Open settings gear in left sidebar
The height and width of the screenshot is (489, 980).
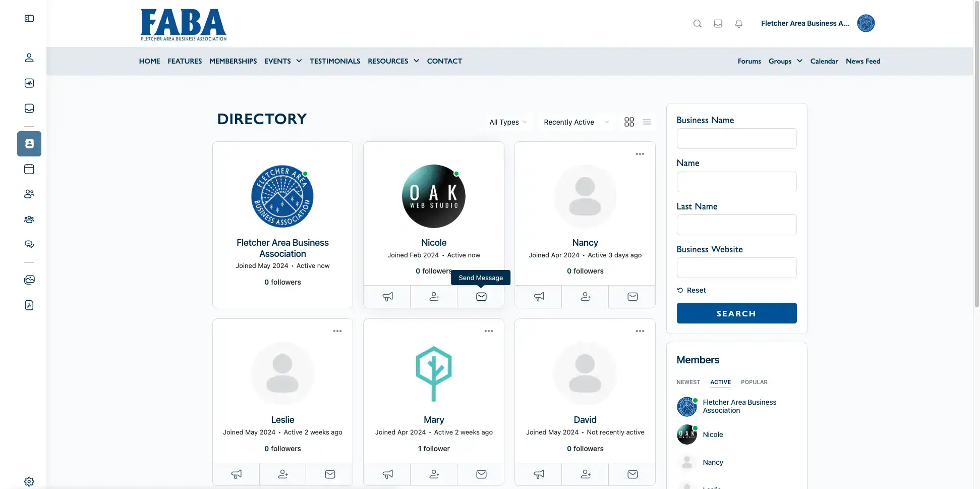click(29, 481)
